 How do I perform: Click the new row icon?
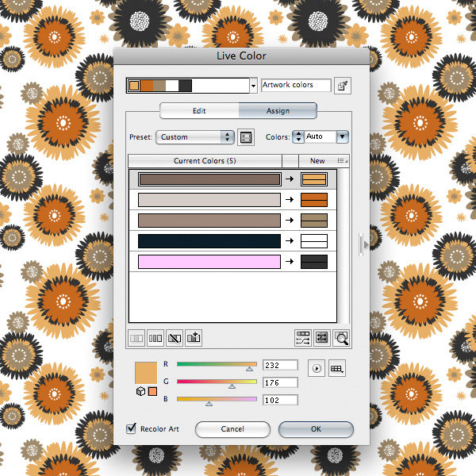tap(194, 338)
